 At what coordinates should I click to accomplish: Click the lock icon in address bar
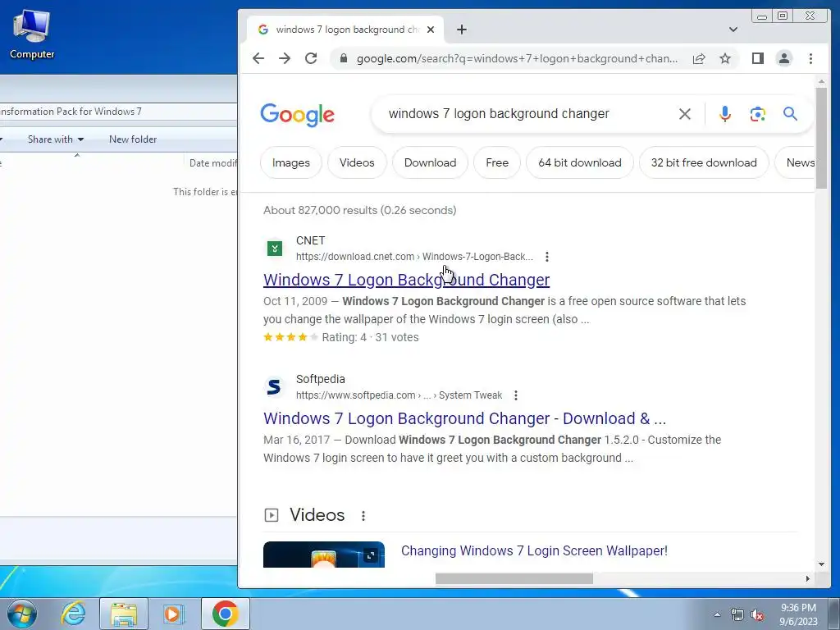click(x=344, y=58)
